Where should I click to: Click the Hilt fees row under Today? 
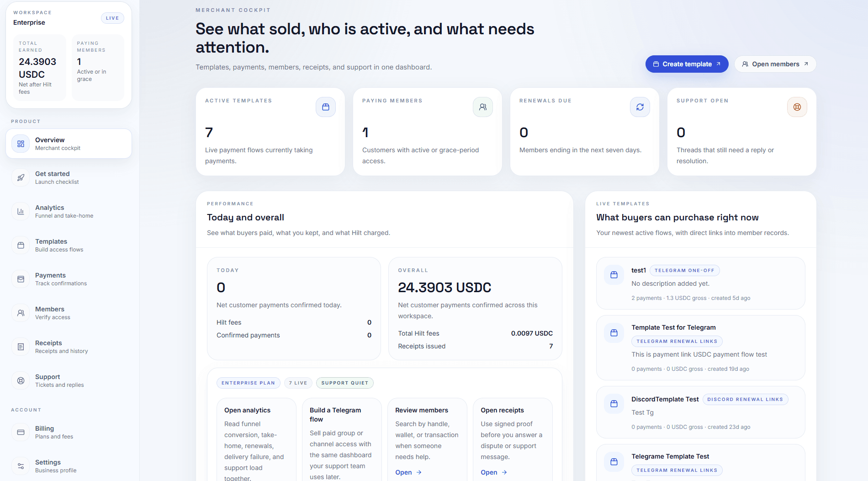(x=294, y=322)
